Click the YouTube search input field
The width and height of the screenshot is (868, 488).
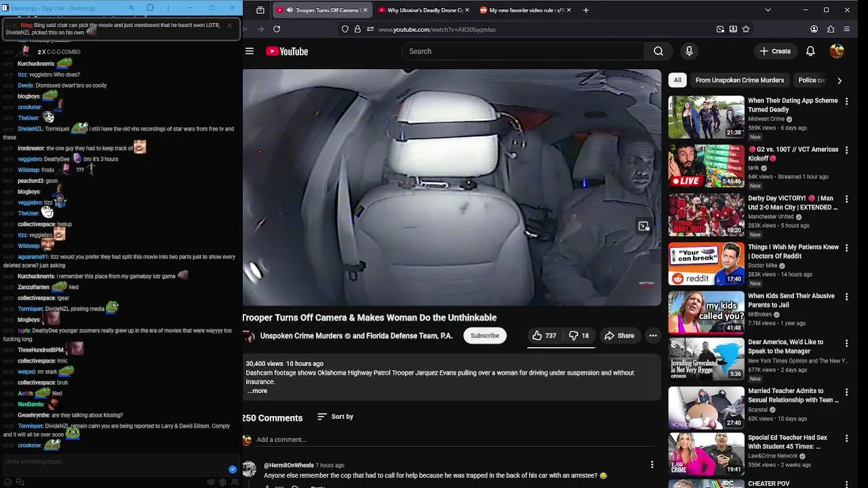click(x=522, y=52)
